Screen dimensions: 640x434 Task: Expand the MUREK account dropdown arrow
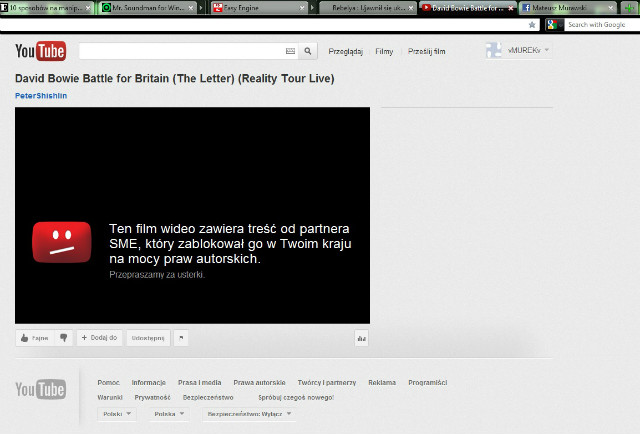547,50
